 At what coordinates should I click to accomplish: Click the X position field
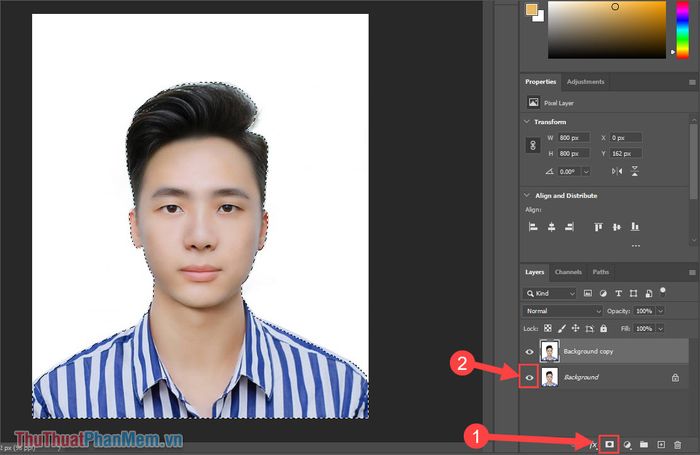tap(626, 138)
